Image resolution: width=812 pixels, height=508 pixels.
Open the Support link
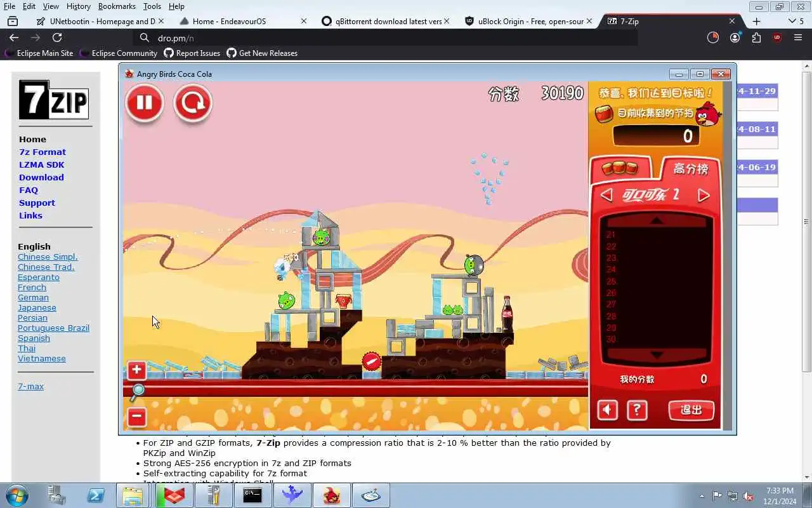click(37, 203)
